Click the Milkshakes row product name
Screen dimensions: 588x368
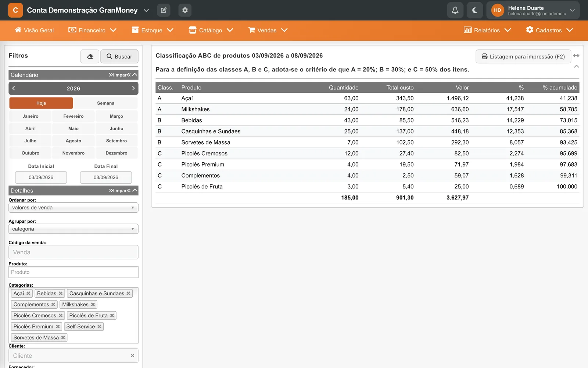point(196,109)
